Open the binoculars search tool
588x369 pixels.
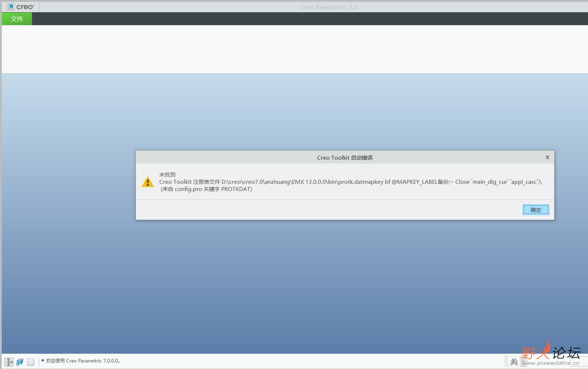pyautogui.click(x=514, y=362)
